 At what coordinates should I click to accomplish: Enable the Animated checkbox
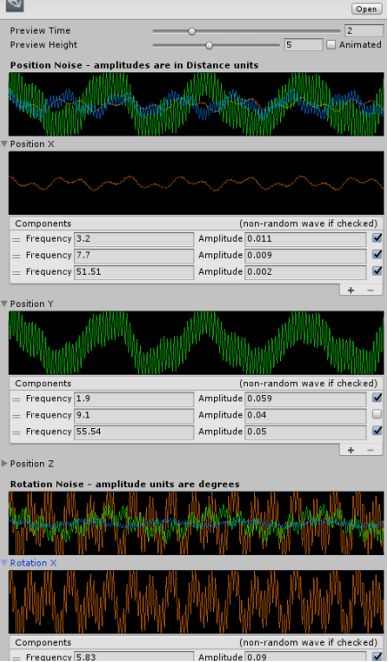(x=331, y=45)
